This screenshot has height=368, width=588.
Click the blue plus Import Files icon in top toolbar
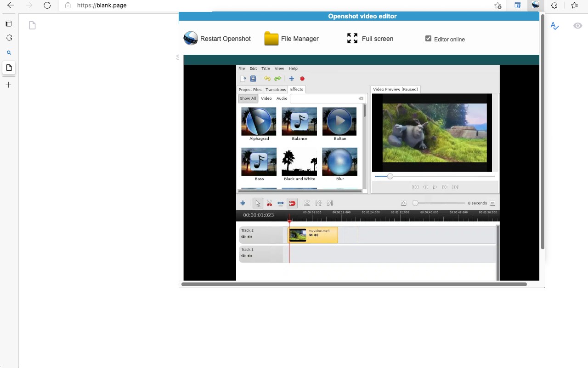pyautogui.click(x=291, y=79)
